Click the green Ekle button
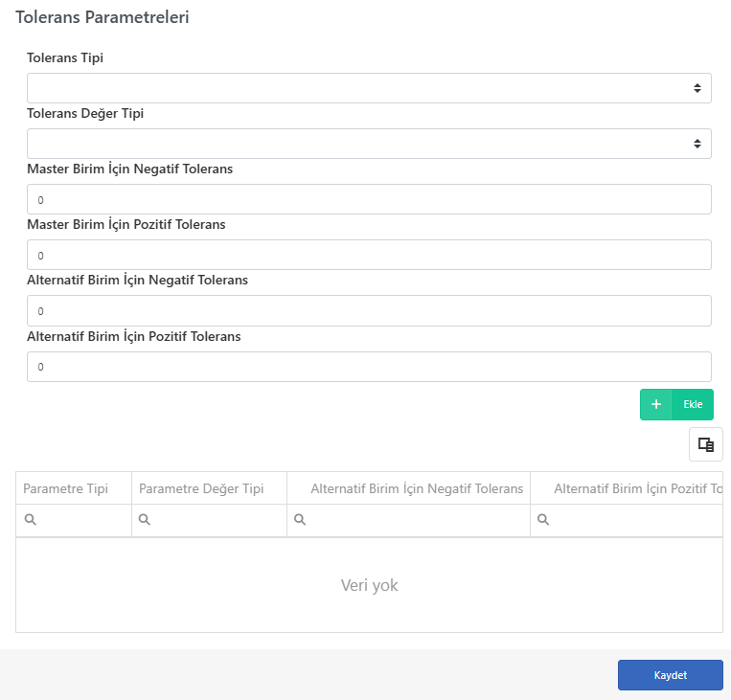The image size is (731, 700). (x=676, y=404)
